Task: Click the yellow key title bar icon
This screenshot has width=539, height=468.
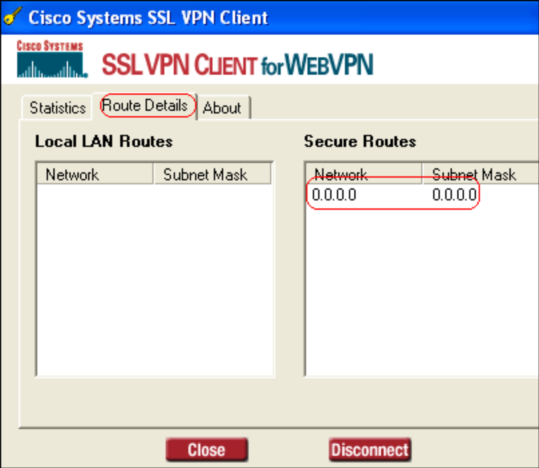Action: [12, 17]
